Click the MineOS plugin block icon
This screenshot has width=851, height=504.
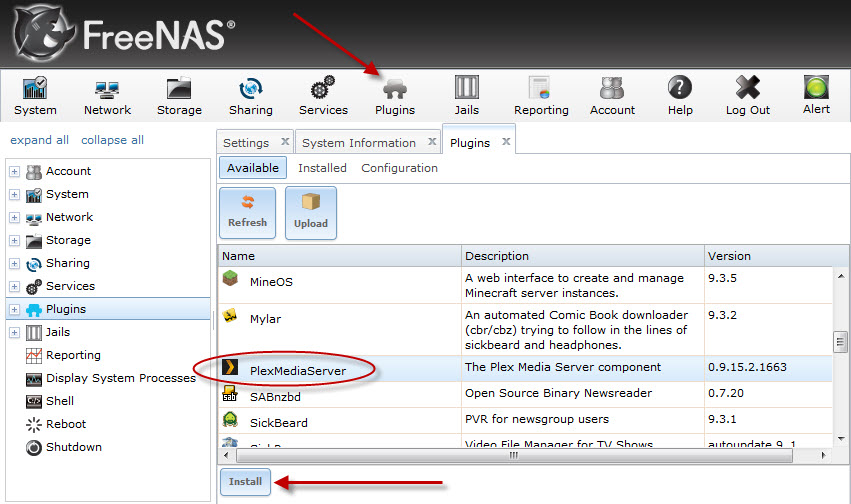coord(230,278)
